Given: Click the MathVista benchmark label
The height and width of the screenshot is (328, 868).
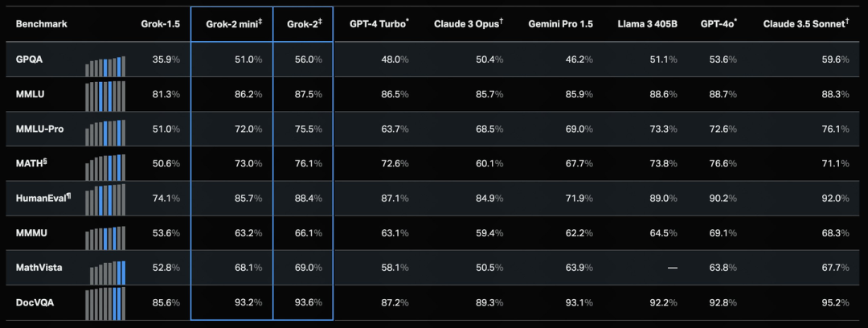Looking at the screenshot, I should point(39,268).
